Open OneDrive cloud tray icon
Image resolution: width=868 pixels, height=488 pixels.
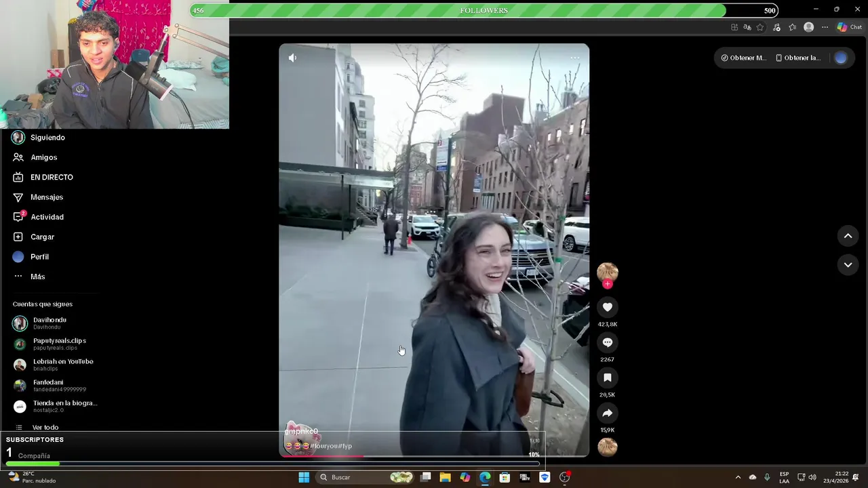[x=753, y=477]
